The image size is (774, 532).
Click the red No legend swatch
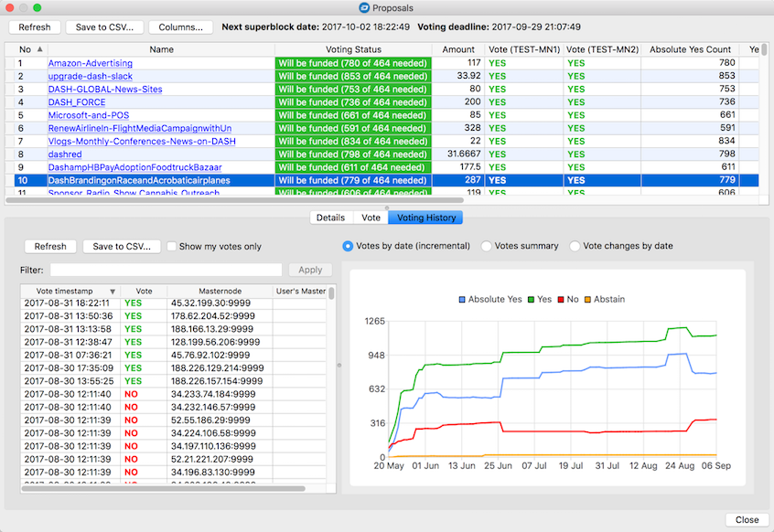point(561,300)
